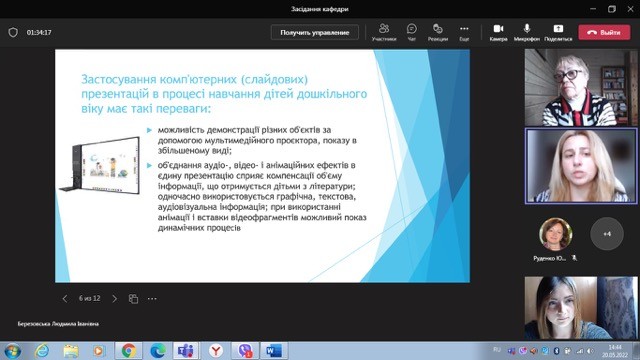Select the highlighted speaker video tile
The height and width of the screenshot is (360, 640).
(581, 166)
